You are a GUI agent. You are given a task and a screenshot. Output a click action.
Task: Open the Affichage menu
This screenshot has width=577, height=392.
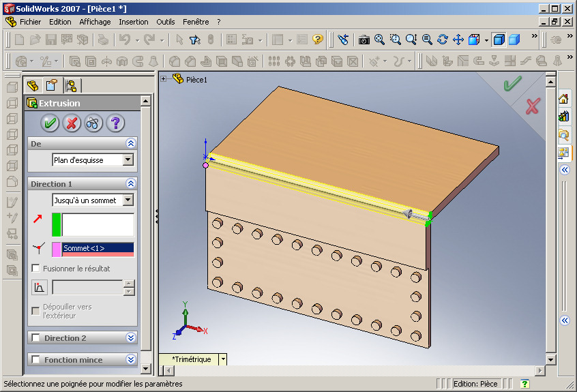coord(95,22)
